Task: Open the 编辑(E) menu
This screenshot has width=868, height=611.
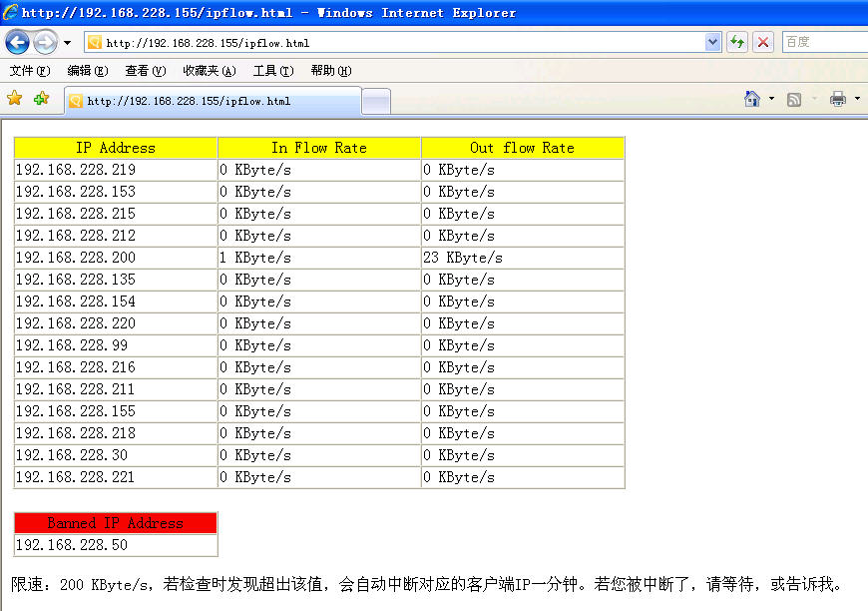Action: (x=87, y=71)
